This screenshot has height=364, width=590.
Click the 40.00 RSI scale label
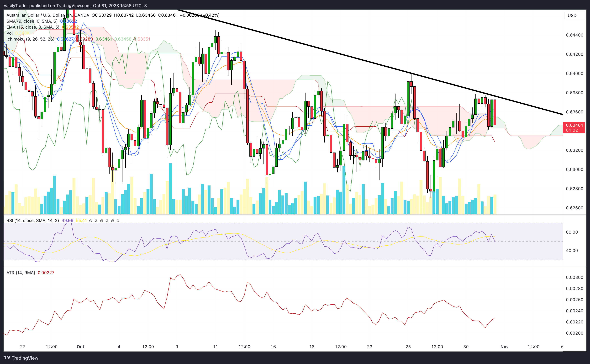[572, 251]
